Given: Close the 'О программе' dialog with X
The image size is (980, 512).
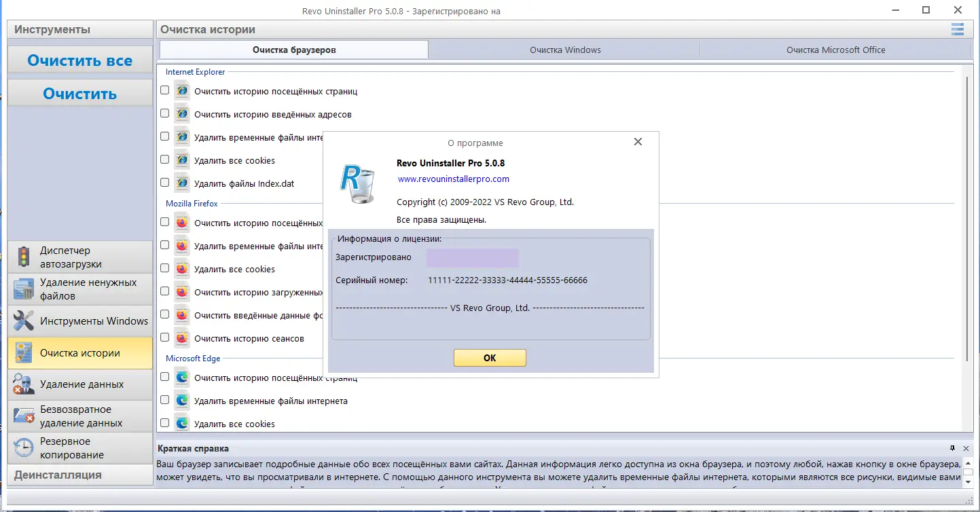Looking at the screenshot, I should [638, 142].
